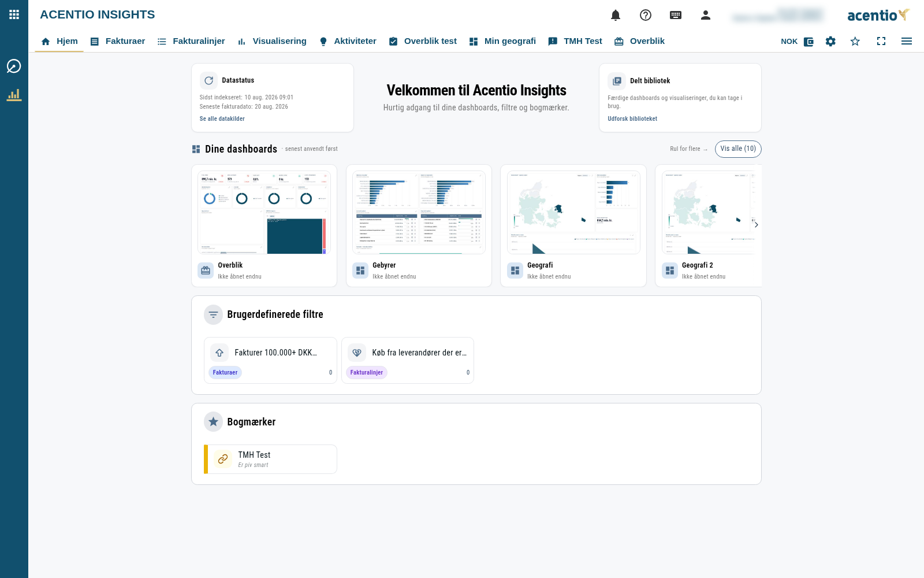Click the Overblik dashboard card icon
Screen dimensions: 924x578
(206, 271)
